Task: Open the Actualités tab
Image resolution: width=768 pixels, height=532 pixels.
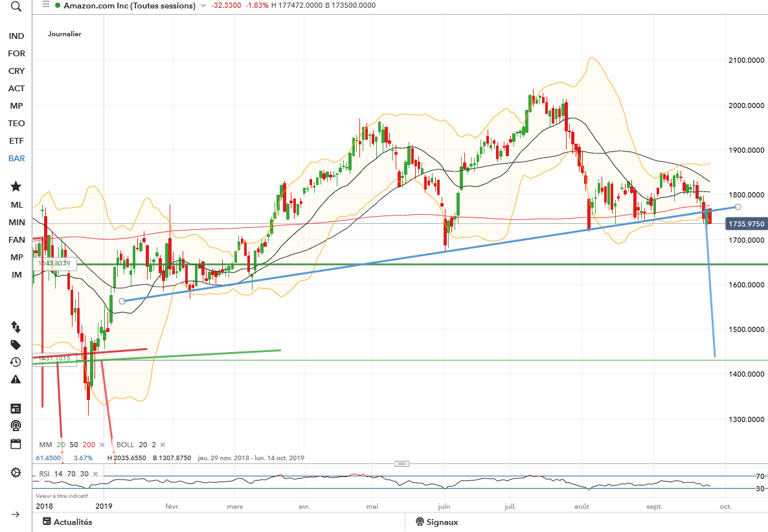Action: [67, 522]
